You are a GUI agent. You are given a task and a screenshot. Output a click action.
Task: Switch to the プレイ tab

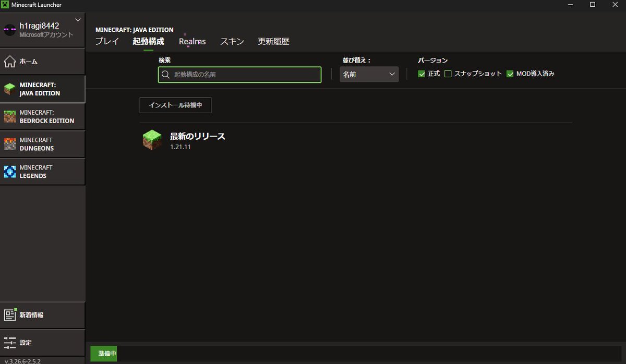coord(107,41)
